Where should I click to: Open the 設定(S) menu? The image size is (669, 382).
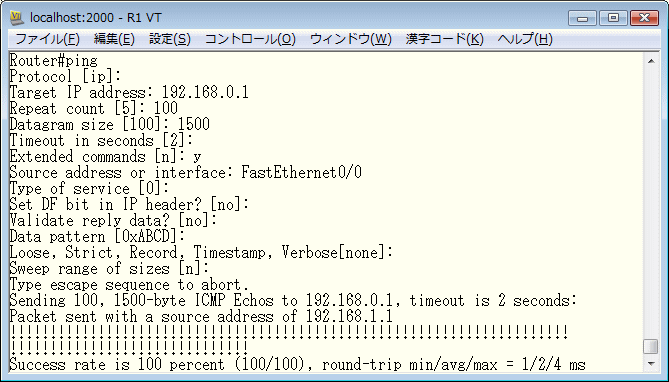click(x=170, y=39)
